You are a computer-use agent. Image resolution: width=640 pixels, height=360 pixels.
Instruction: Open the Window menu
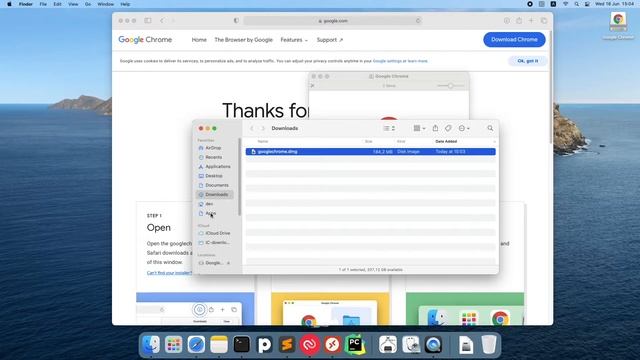point(106,4)
